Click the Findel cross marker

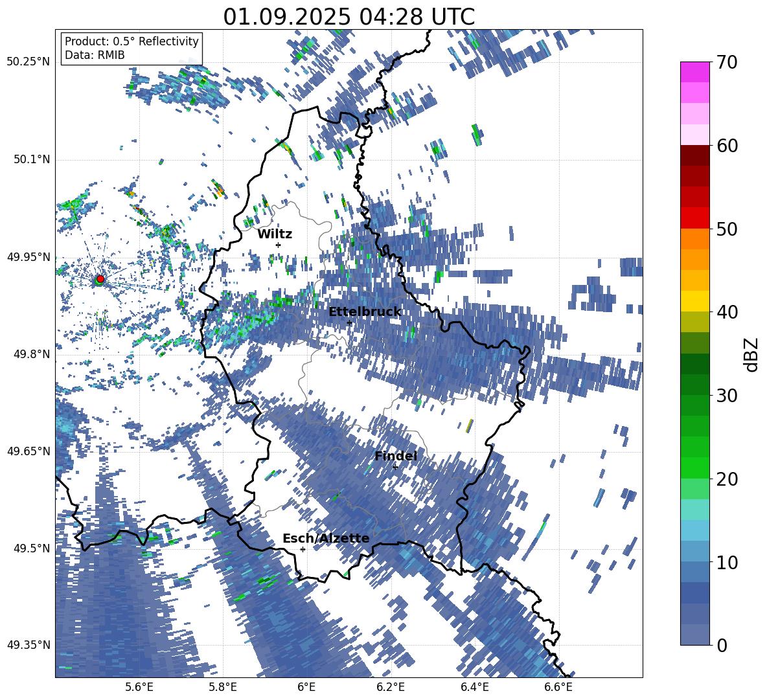(395, 467)
